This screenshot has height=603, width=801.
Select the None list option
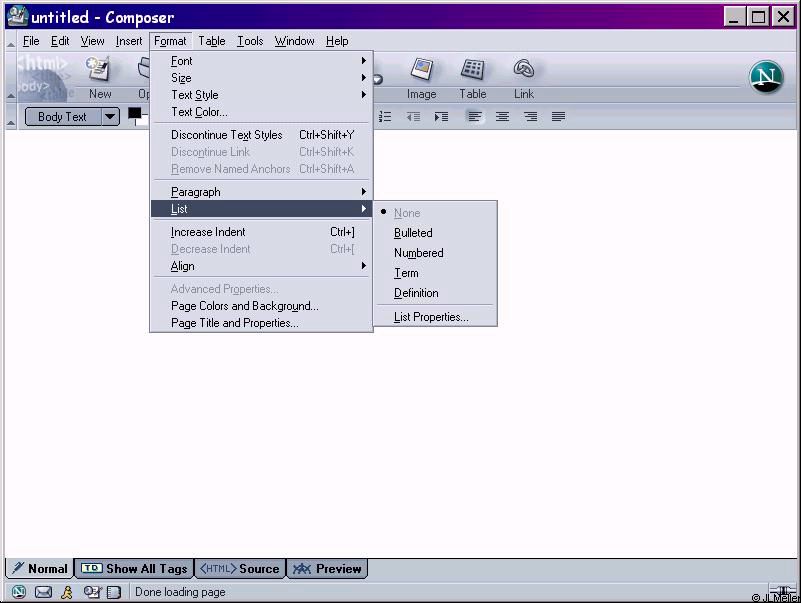coord(435,213)
